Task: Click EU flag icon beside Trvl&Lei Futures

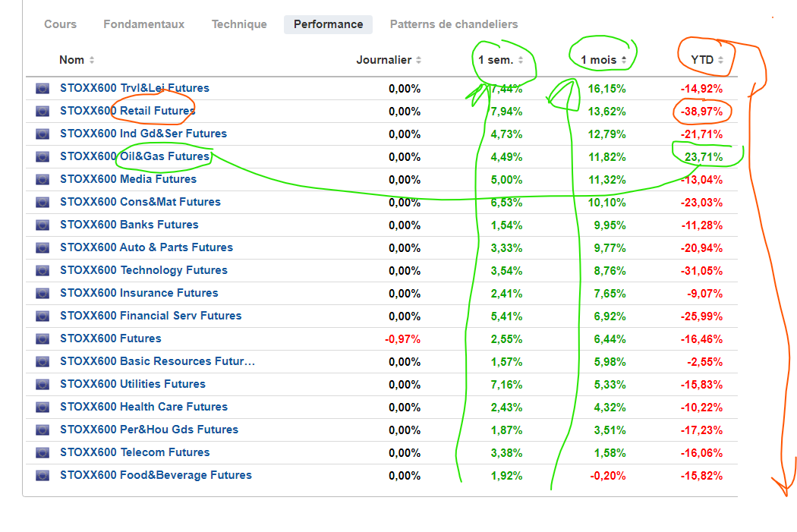Action: coord(43,88)
